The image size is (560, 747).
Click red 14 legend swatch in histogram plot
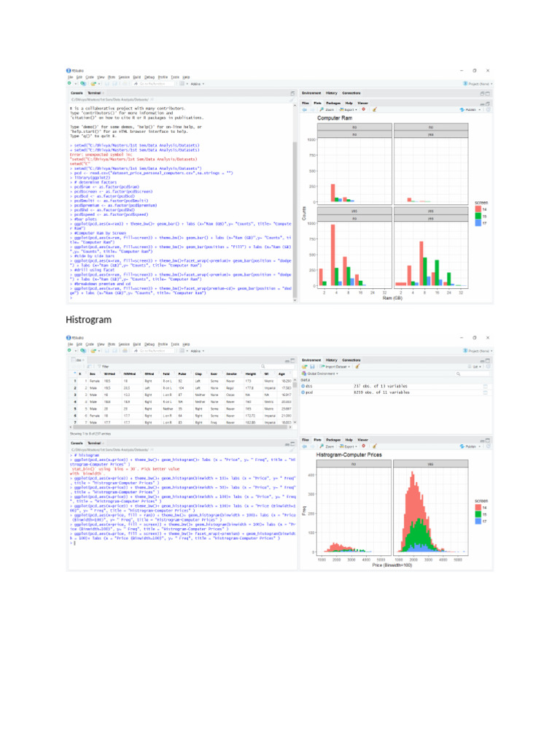click(x=478, y=508)
